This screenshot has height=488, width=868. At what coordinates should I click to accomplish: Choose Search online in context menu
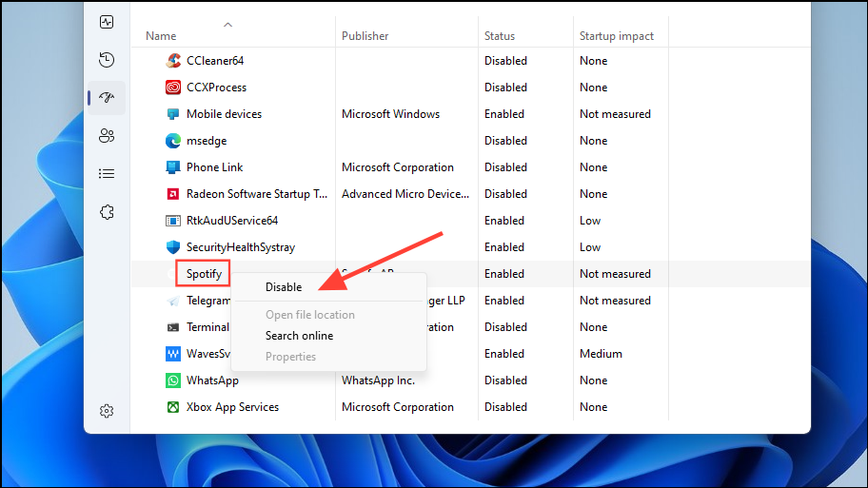[300, 336]
